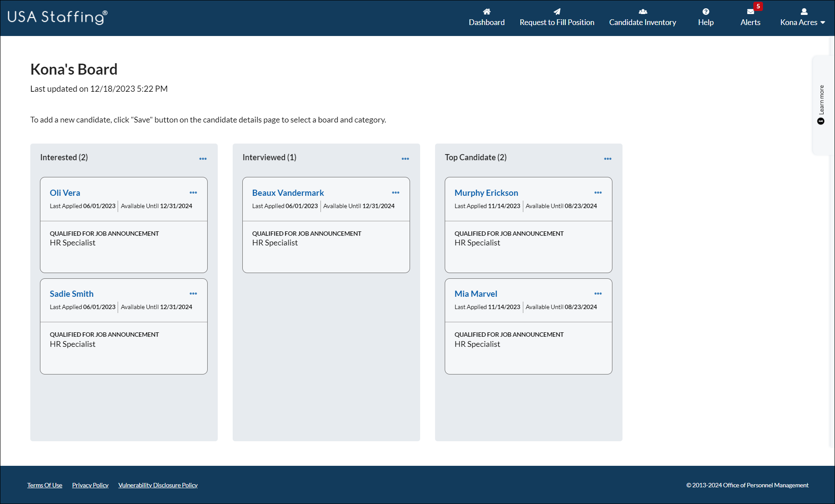Open the Privacy Policy page
Image resolution: width=835 pixels, height=504 pixels.
point(90,485)
